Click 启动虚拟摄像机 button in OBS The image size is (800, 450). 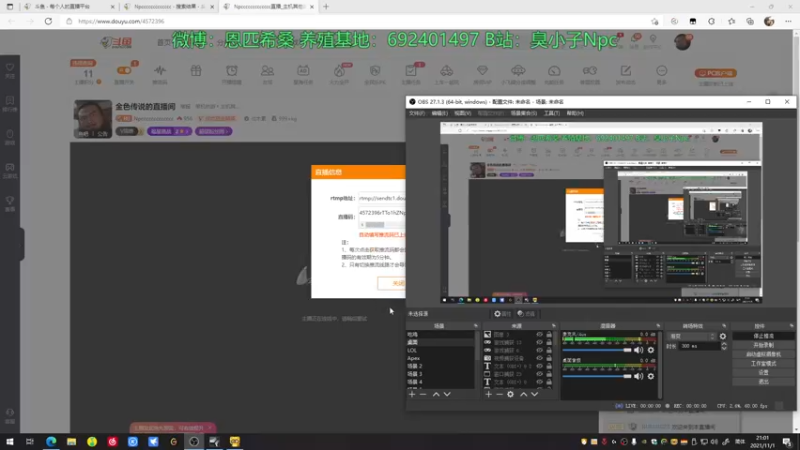pyautogui.click(x=763, y=354)
